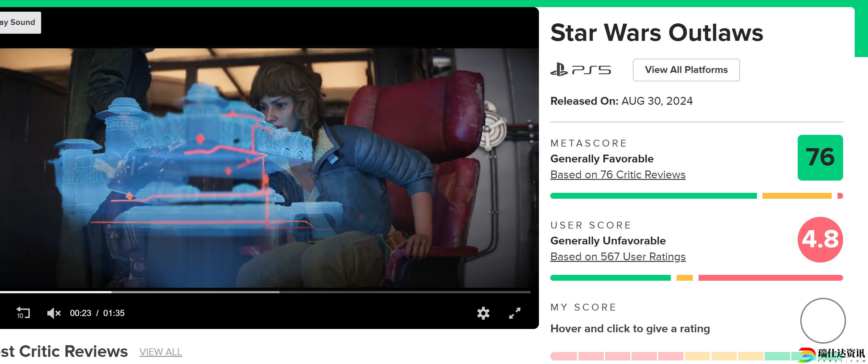Seek on the video progress bar
The height and width of the screenshot is (364, 868).
(265, 292)
